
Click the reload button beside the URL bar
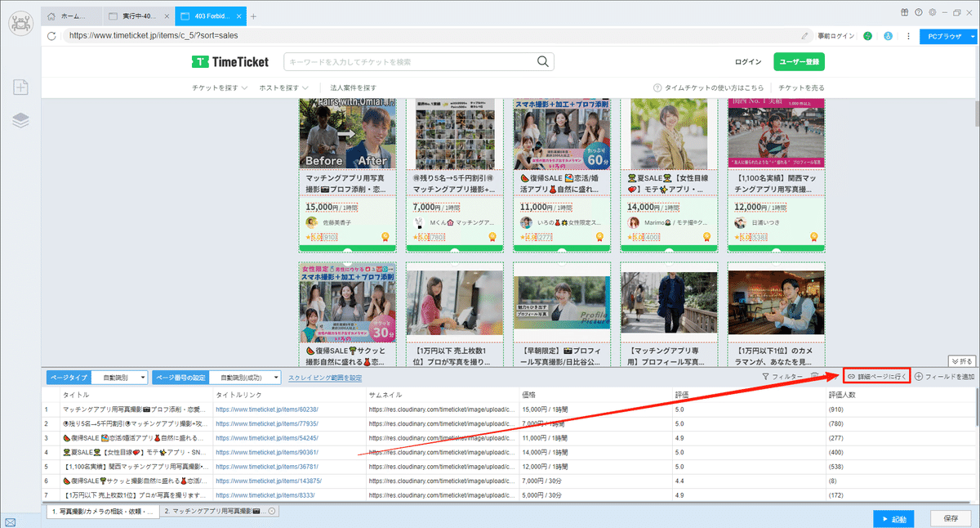pyautogui.click(x=51, y=36)
